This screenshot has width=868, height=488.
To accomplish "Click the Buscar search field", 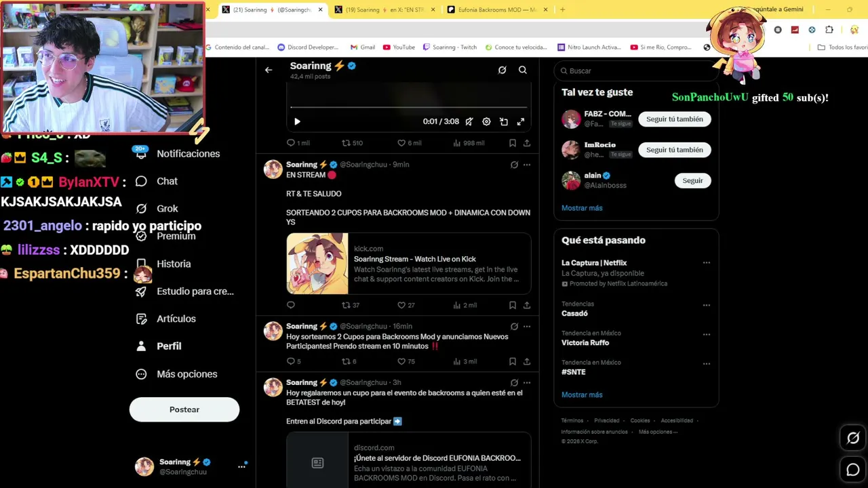I will [636, 70].
